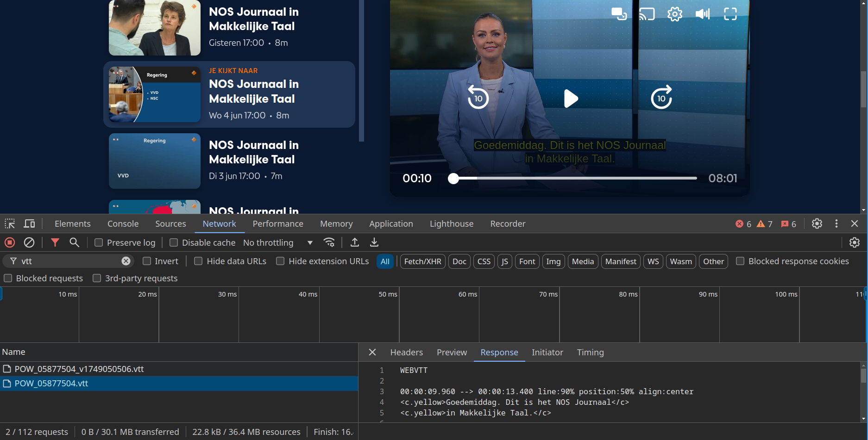Import HAR file upload icon
The height and width of the screenshot is (440, 868).
(x=355, y=242)
